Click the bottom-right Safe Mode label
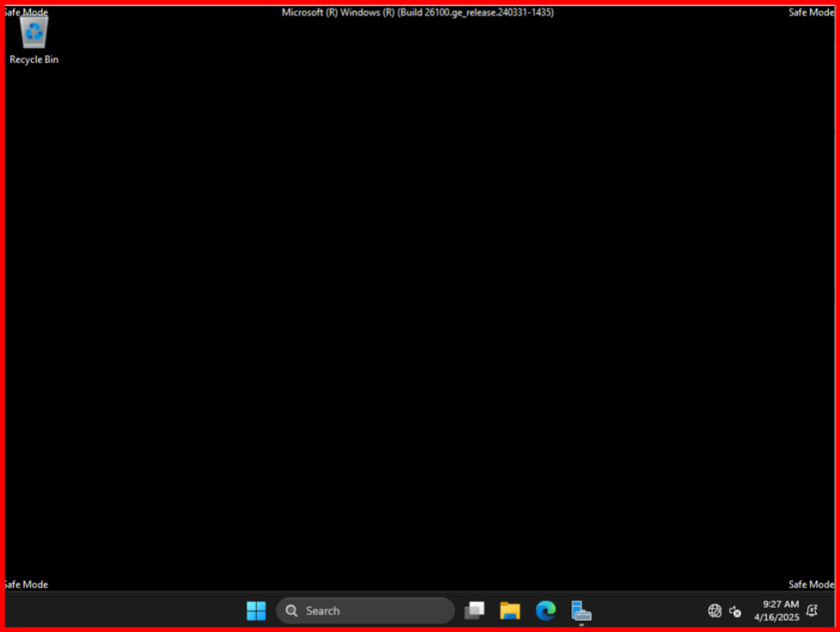 point(811,585)
